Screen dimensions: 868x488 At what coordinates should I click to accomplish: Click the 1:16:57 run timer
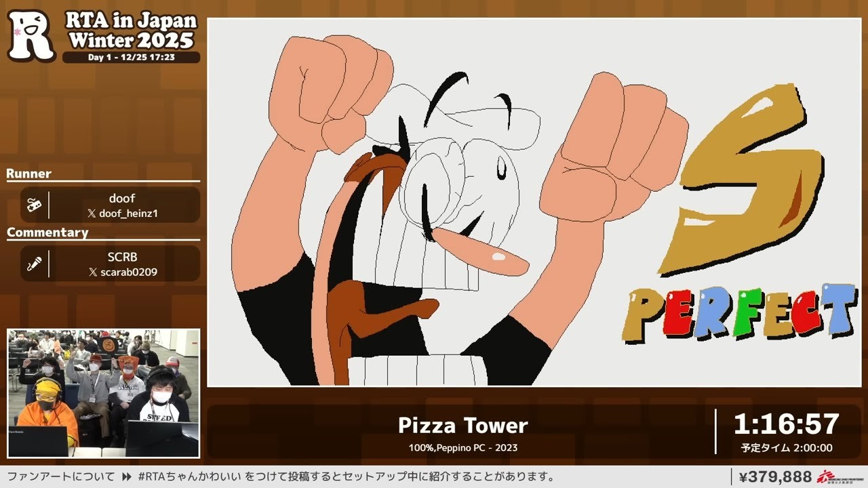tap(787, 424)
